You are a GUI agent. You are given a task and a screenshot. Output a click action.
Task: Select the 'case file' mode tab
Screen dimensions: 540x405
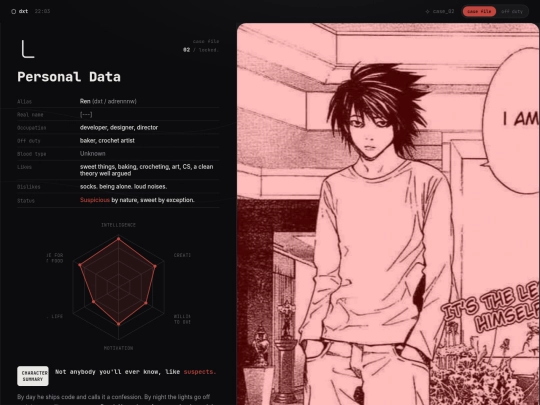(479, 11)
